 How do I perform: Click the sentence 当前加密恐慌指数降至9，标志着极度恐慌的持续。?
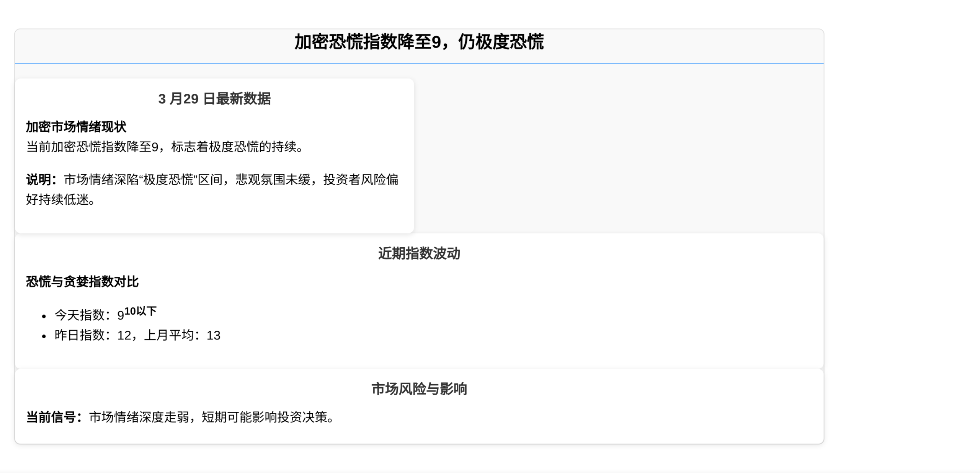tap(165, 147)
